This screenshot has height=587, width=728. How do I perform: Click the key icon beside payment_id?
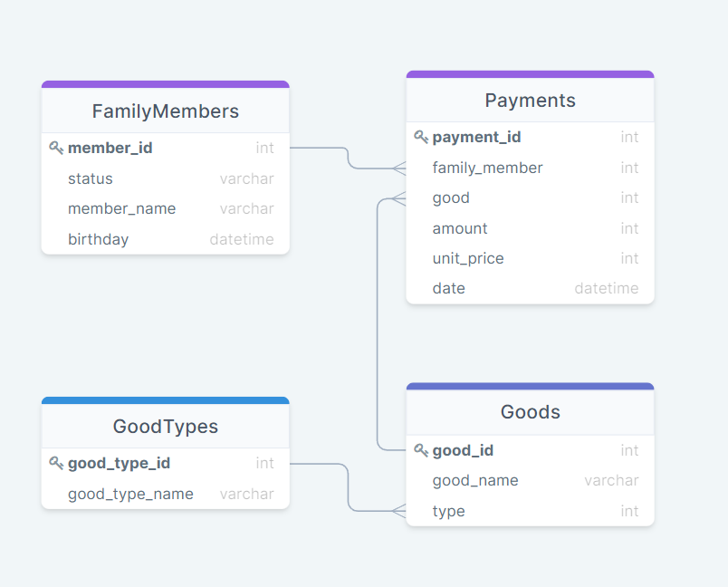coord(421,137)
